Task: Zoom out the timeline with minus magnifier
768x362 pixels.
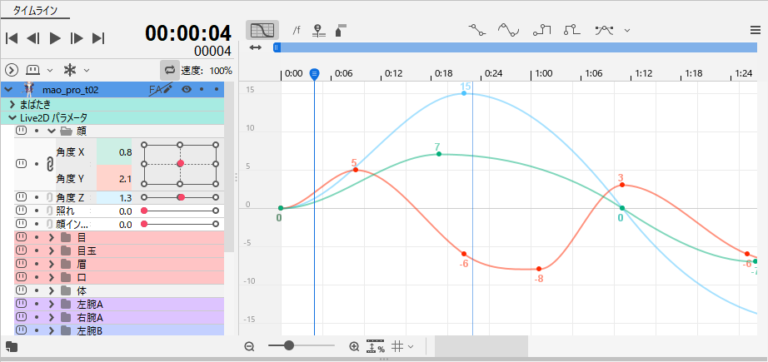Action: (x=250, y=346)
